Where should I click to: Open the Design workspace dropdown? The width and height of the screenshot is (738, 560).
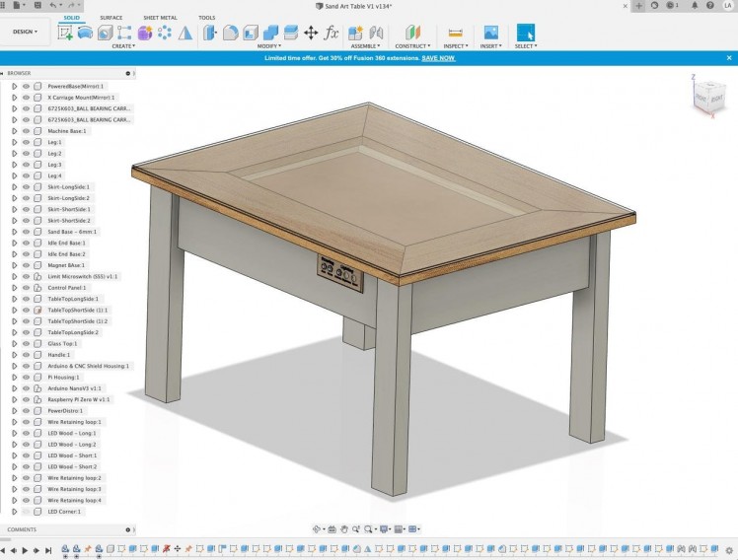25,32
